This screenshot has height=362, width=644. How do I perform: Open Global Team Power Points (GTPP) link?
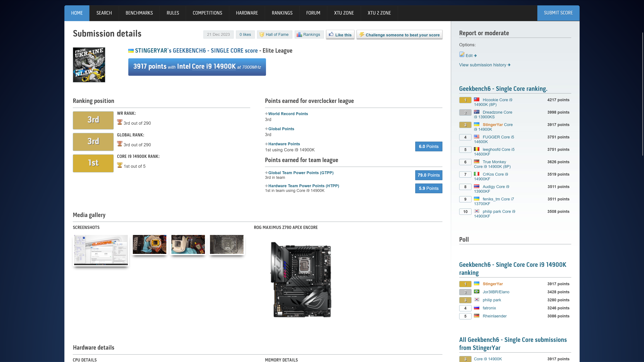pos(301,173)
